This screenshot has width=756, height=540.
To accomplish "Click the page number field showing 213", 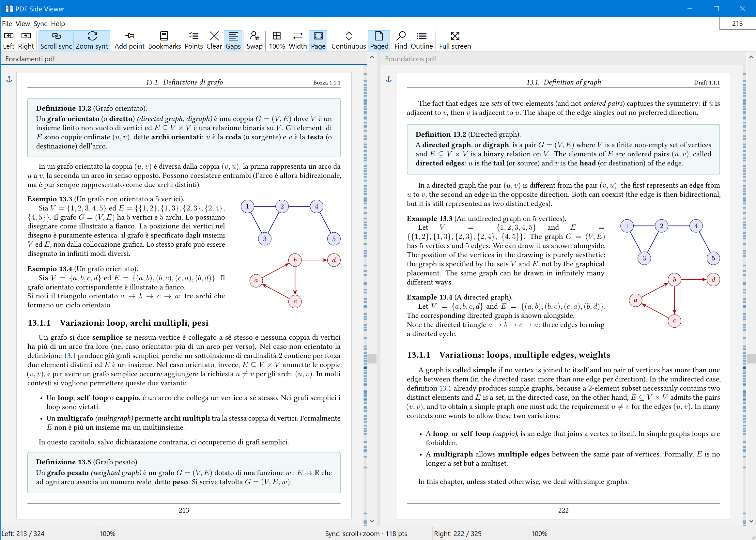I will click(737, 23).
